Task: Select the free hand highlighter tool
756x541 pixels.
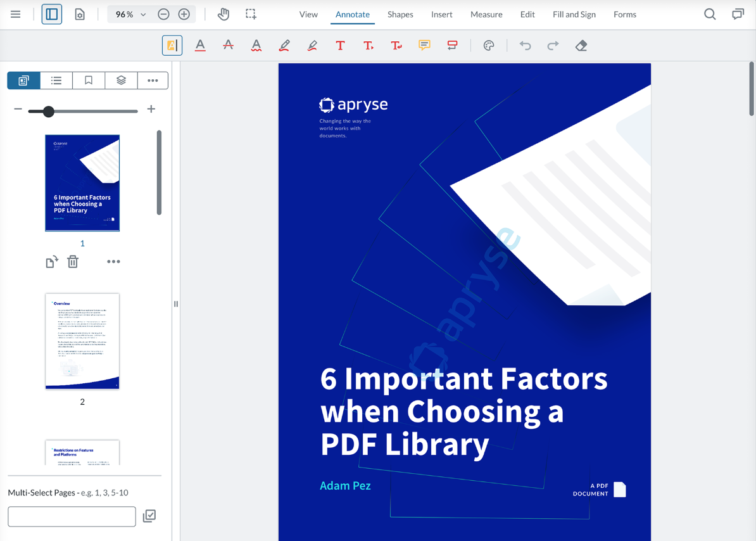Action: coord(312,46)
